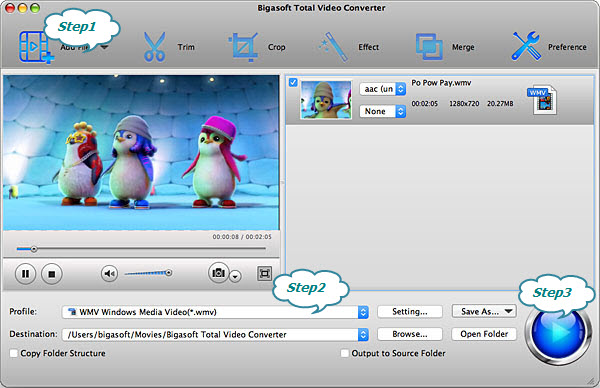
Task: Click the WMV output format file icon
Action: (x=543, y=99)
